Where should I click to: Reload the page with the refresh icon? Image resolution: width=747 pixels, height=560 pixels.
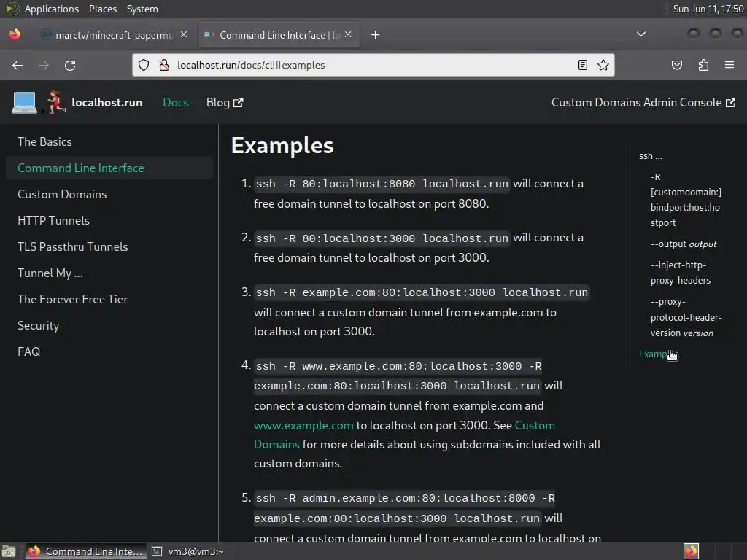[x=70, y=65]
